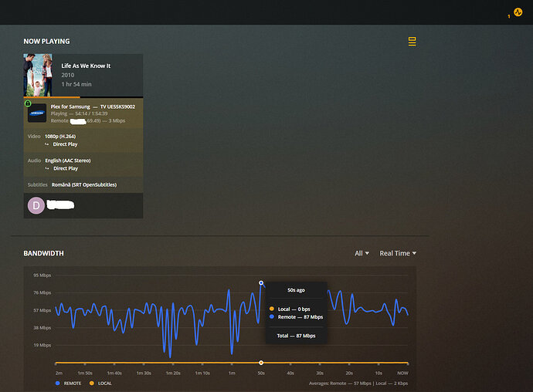Click the 19 Mbps axis label
The height and width of the screenshot is (392, 533).
42,345
